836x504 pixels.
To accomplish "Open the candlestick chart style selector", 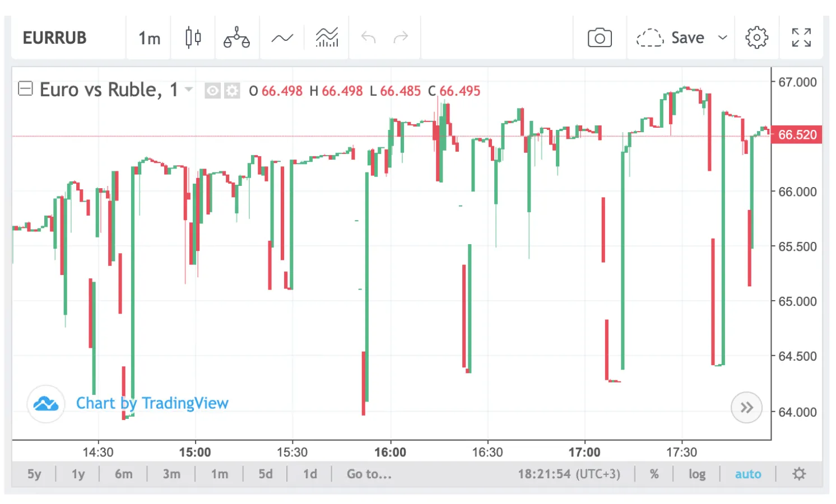I will pyautogui.click(x=193, y=38).
